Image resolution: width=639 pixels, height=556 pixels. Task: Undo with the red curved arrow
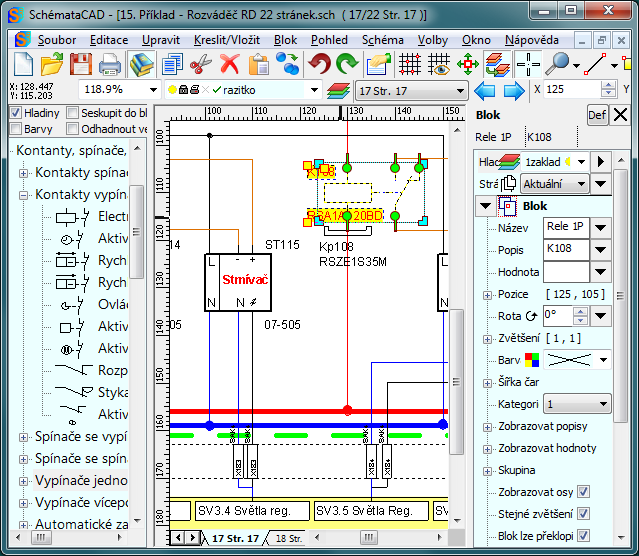click(319, 65)
